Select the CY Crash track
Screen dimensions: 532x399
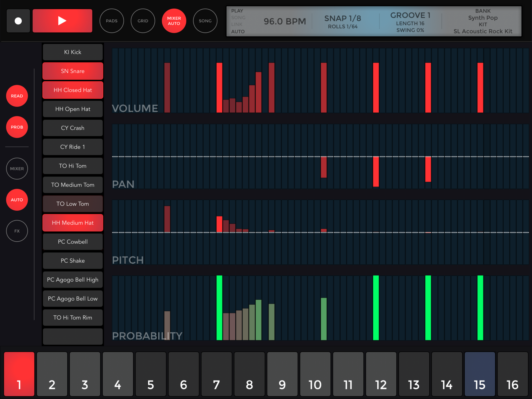73,128
